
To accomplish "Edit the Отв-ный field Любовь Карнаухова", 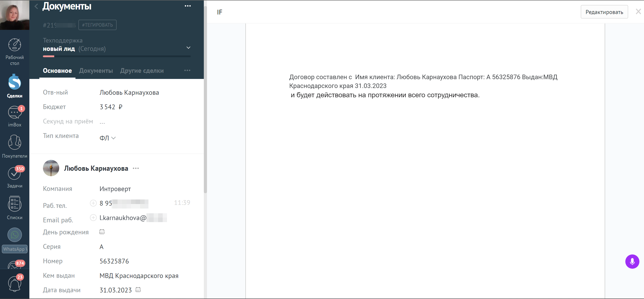I will [129, 93].
